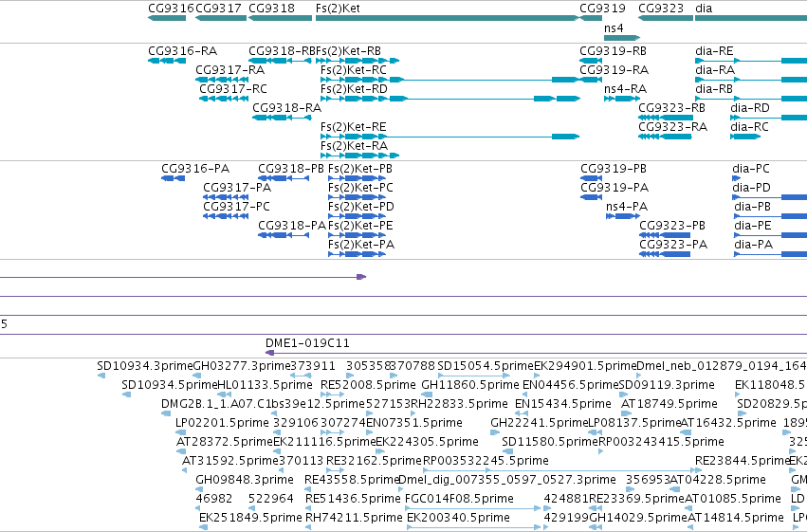Click the purple arrowhead beside DME1-019C11
The height and width of the screenshot is (532, 807).
point(269,353)
